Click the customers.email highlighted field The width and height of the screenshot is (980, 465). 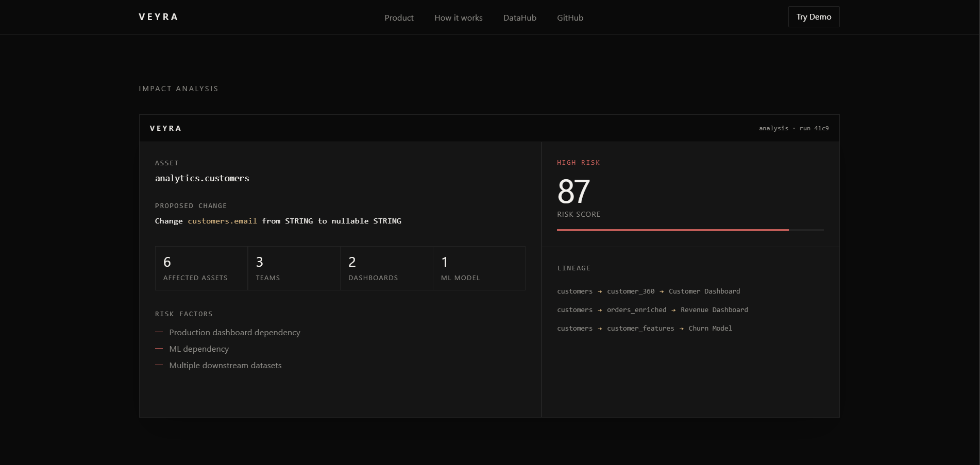coord(222,221)
